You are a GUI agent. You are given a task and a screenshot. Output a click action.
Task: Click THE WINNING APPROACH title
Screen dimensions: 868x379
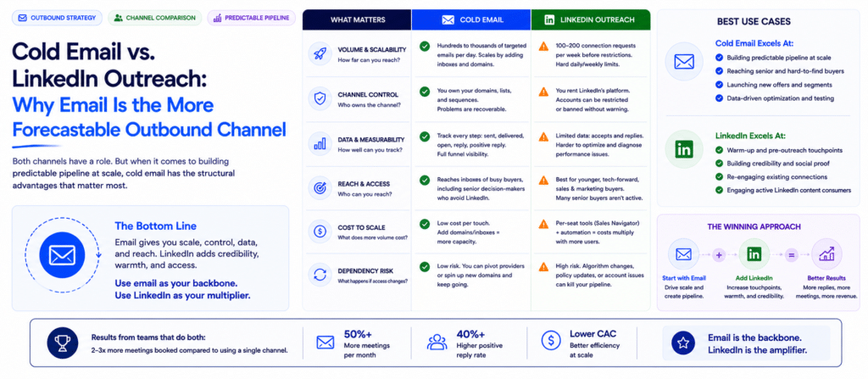point(754,226)
